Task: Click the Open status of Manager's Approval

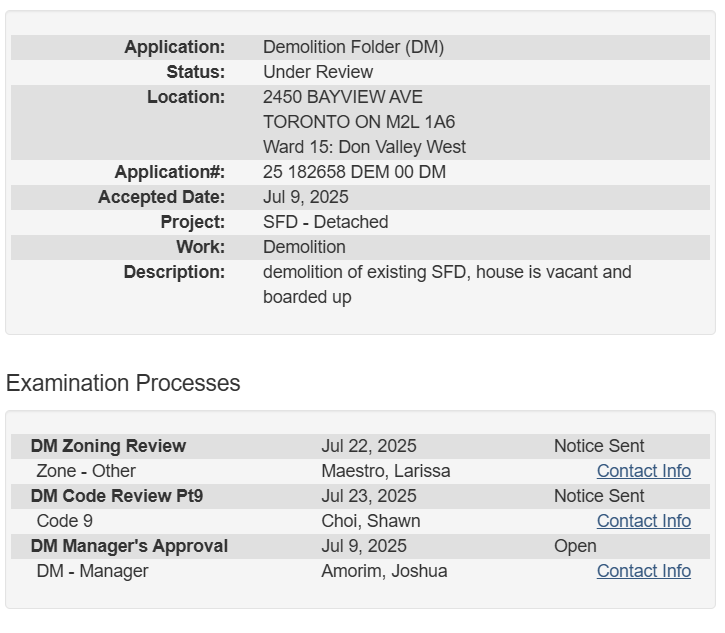Action: pyautogui.click(x=575, y=546)
